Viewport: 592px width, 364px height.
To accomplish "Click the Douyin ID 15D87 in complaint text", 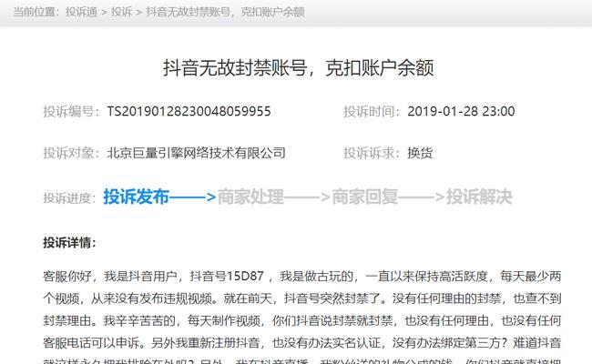I will pos(245,276).
